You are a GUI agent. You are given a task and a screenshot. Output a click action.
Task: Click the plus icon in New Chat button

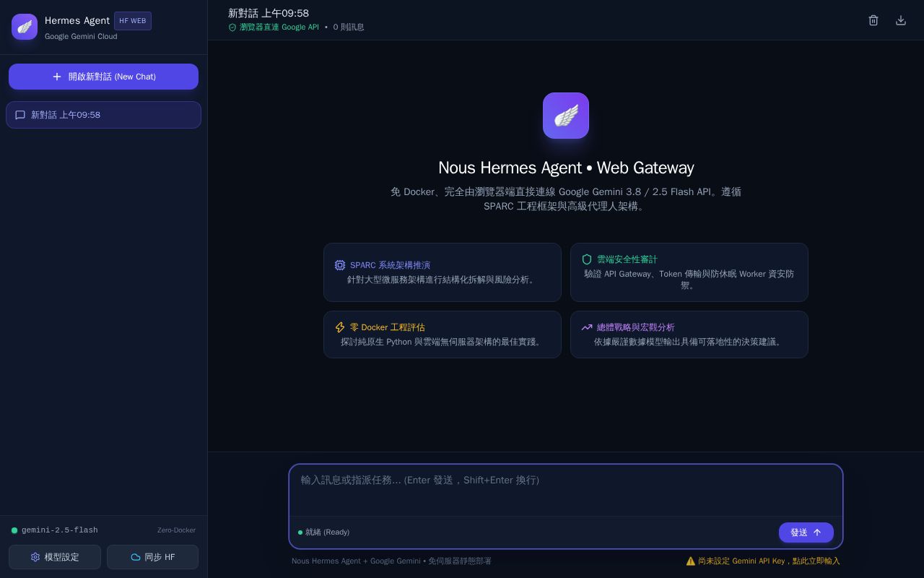pyautogui.click(x=57, y=77)
